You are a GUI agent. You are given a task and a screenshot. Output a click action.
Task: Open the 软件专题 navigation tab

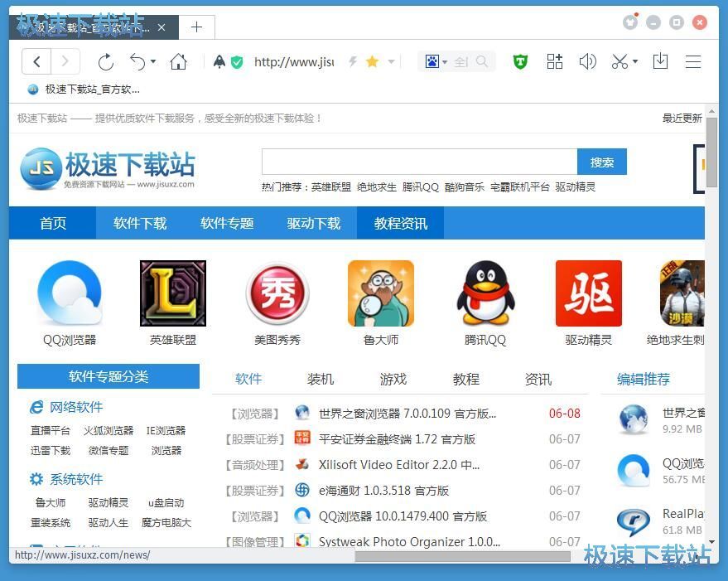coord(227,223)
